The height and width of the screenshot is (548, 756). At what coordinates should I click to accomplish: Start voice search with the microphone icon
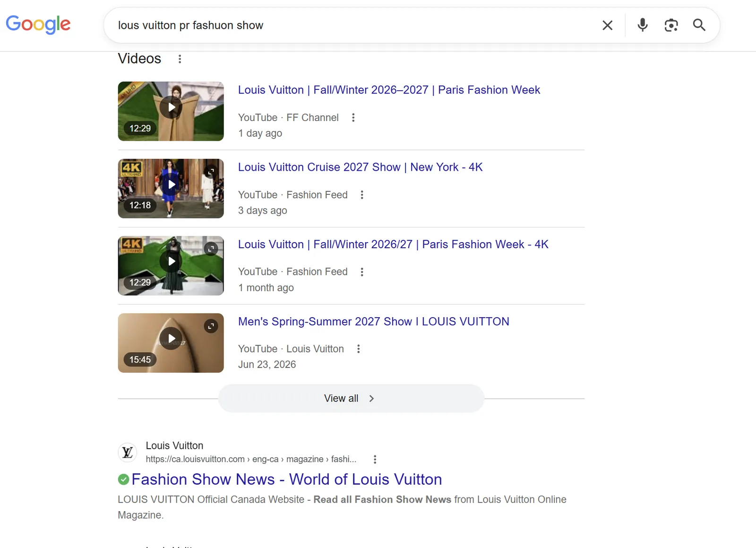[642, 25]
